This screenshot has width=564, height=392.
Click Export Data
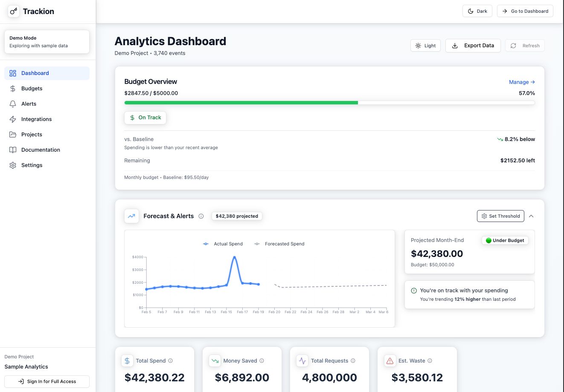pyautogui.click(x=473, y=45)
